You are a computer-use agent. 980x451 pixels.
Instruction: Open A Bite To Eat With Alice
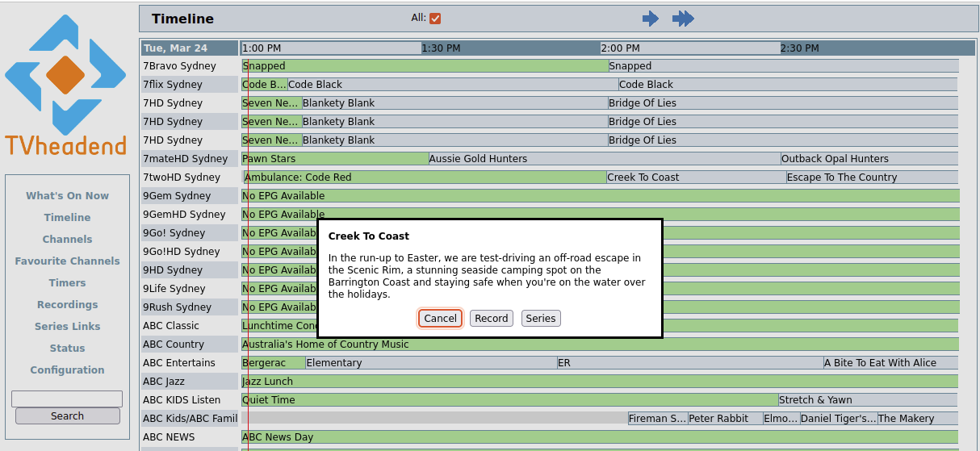pyautogui.click(x=891, y=363)
